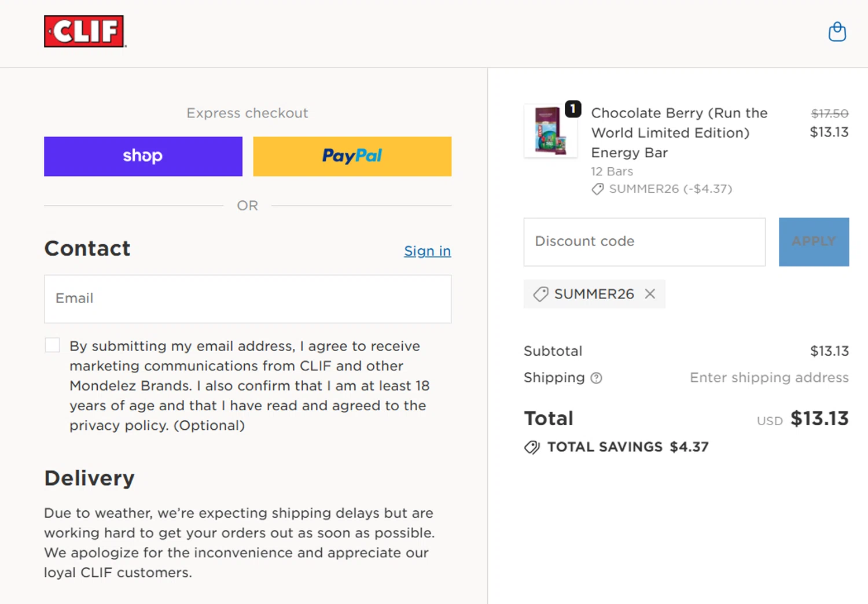This screenshot has height=604, width=868.
Task: Pay with Shop Pay express button
Action: point(143,156)
